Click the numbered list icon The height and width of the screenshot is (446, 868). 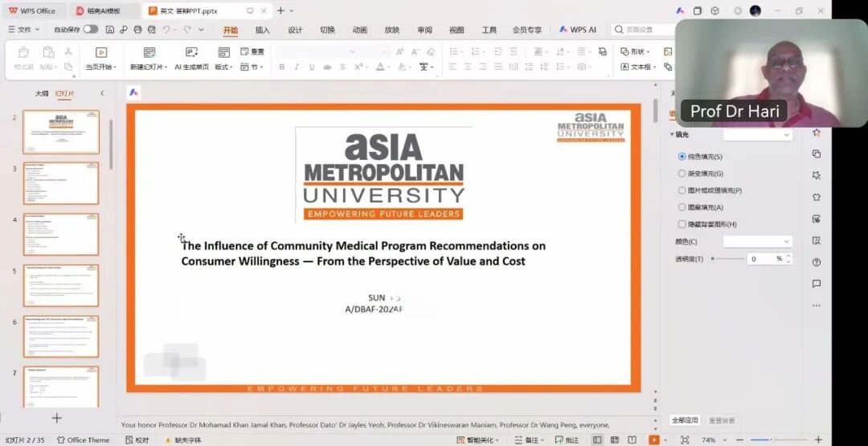(x=476, y=51)
